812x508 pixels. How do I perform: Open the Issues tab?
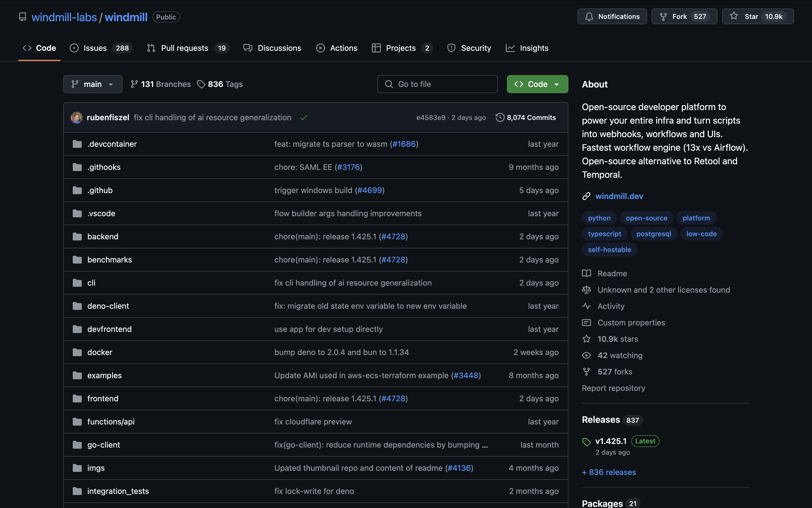101,48
